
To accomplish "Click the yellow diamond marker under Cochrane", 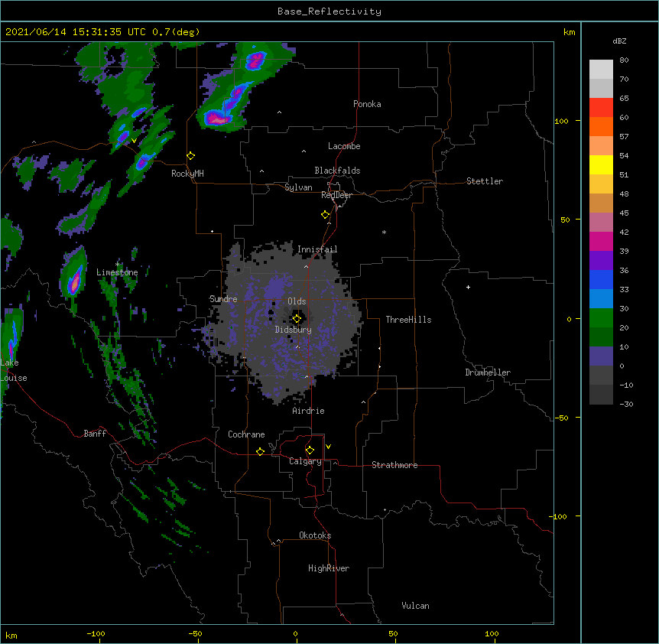I will click(260, 451).
